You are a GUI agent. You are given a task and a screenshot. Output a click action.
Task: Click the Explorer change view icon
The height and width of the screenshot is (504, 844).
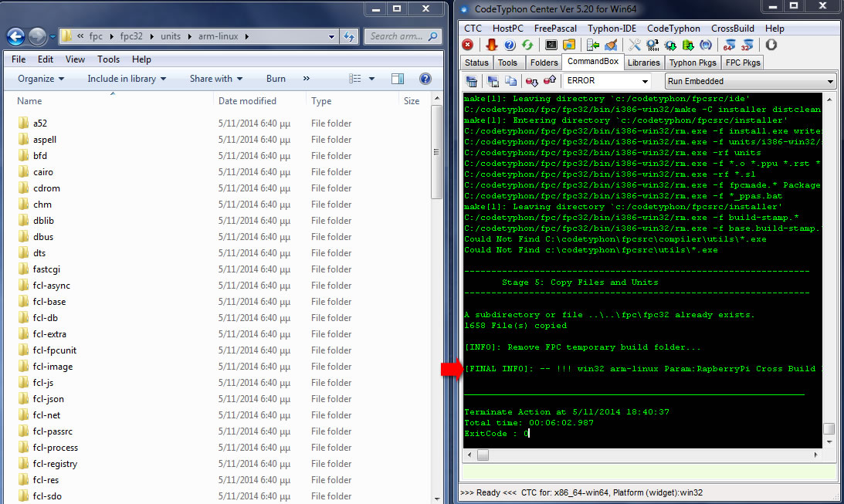point(355,79)
